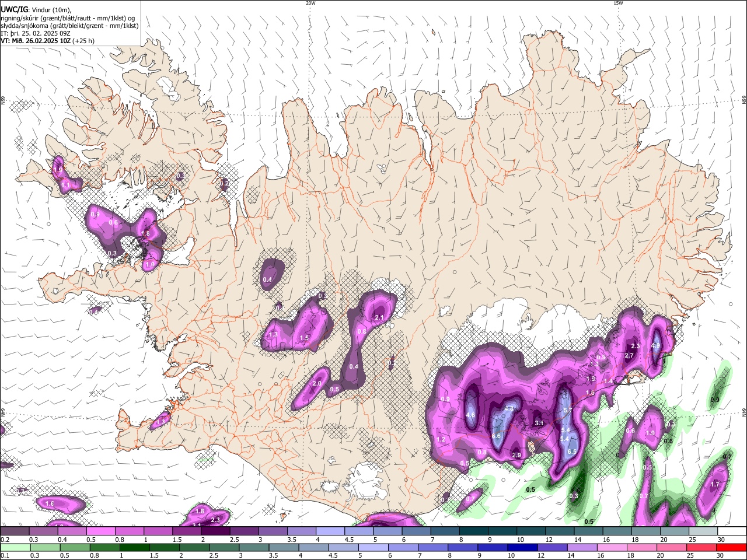Click bottom-row navy swatch between 10 and 12
This screenshot has width=747, height=560.
pyautogui.click(x=524, y=547)
